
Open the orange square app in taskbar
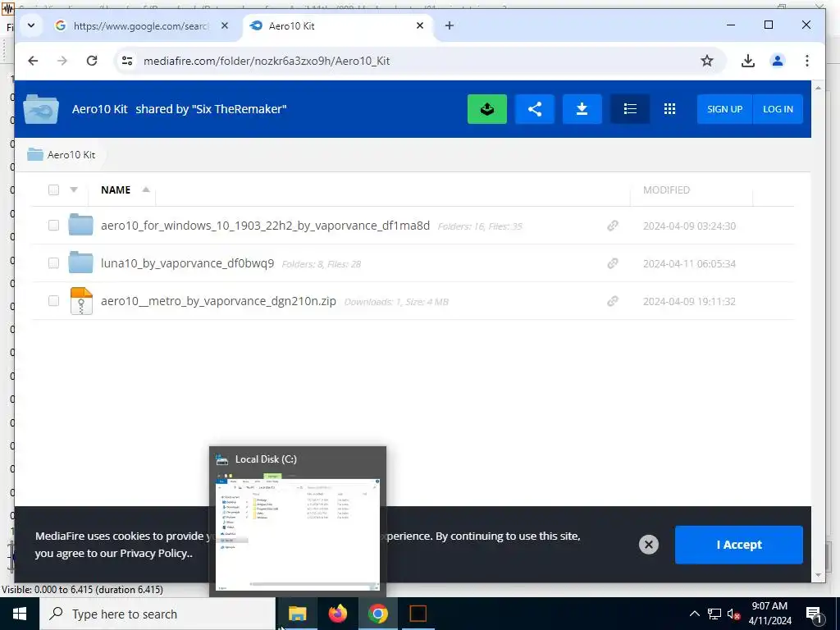pyautogui.click(x=418, y=614)
